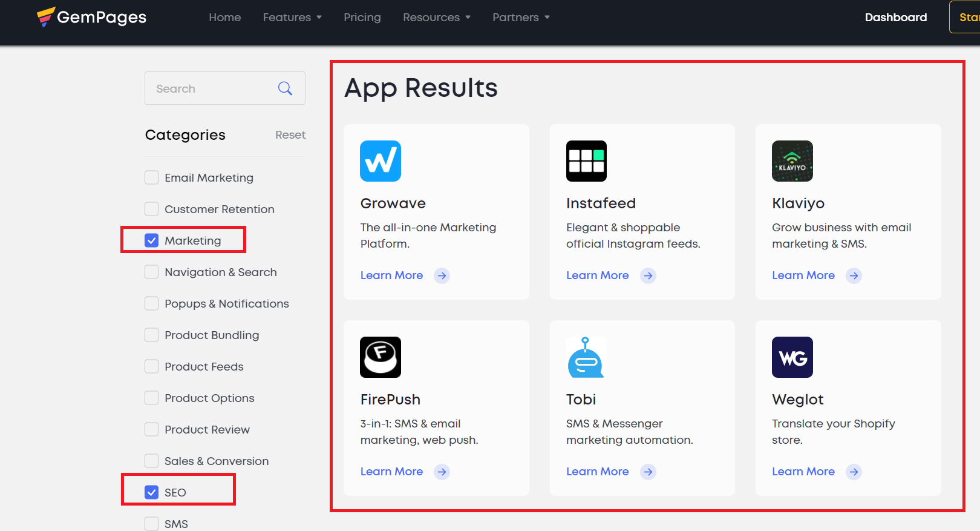Click the Growave app icon
This screenshot has height=531, width=980.
pos(381,161)
